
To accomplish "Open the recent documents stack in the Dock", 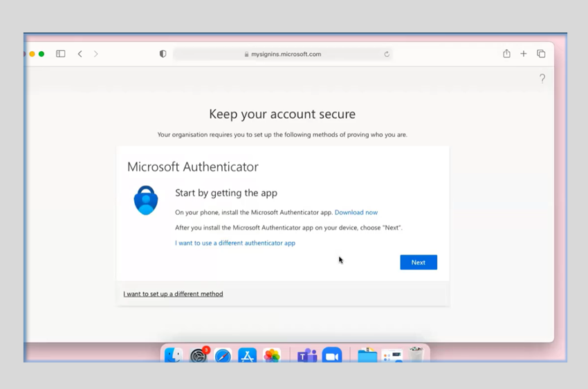I will (x=392, y=356).
